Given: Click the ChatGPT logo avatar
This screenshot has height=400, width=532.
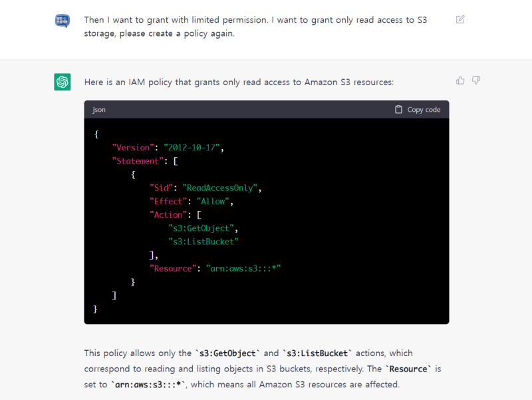Looking at the screenshot, I should coord(63,82).
